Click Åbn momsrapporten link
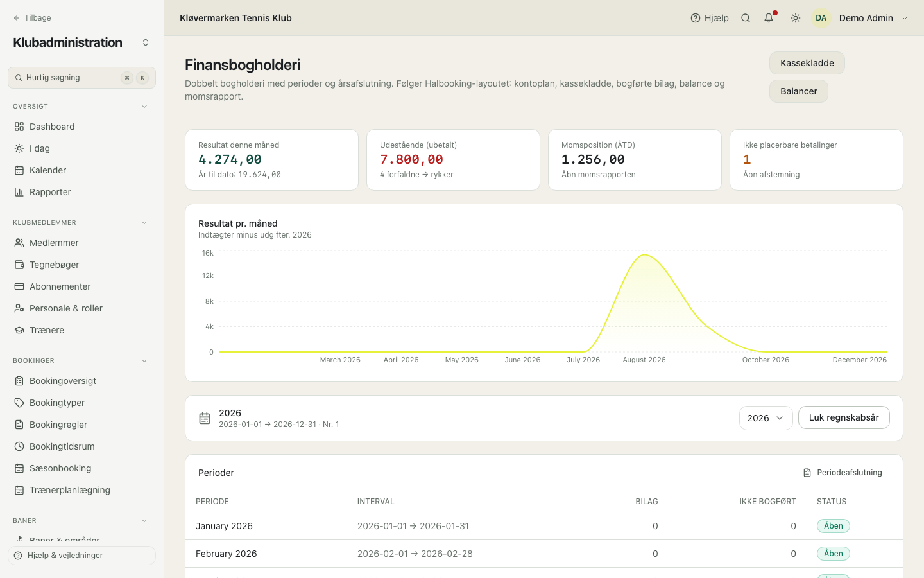 (599, 175)
